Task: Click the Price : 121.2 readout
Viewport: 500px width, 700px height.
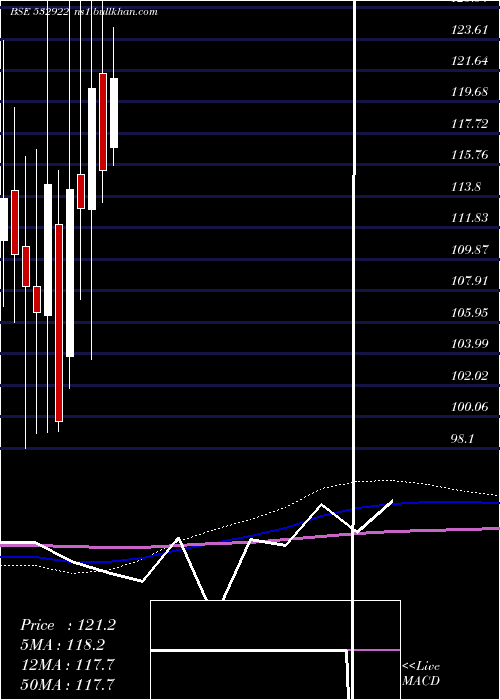Action: click(68, 625)
